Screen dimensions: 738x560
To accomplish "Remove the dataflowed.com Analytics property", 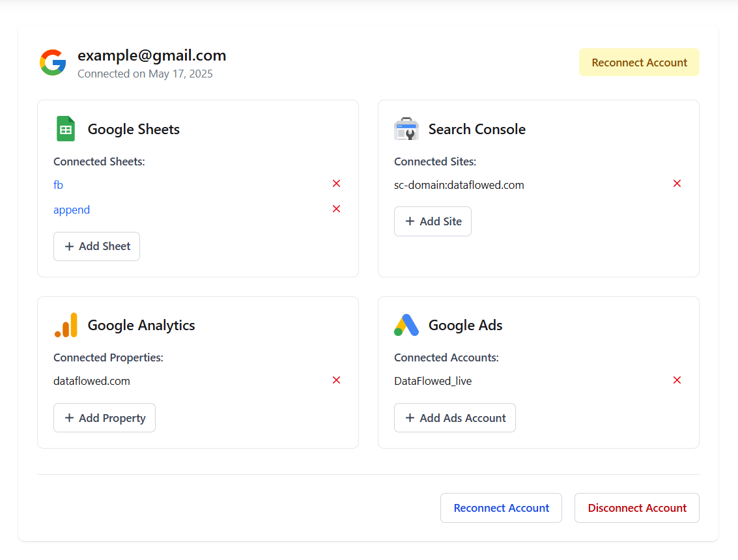I will (x=336, y=380).
